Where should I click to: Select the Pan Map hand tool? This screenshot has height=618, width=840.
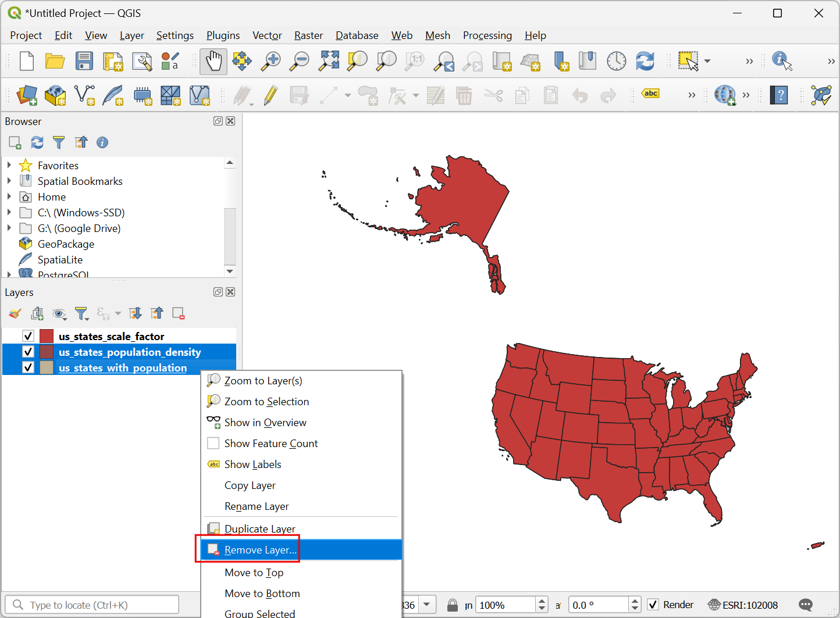click(x=213, y=61)
